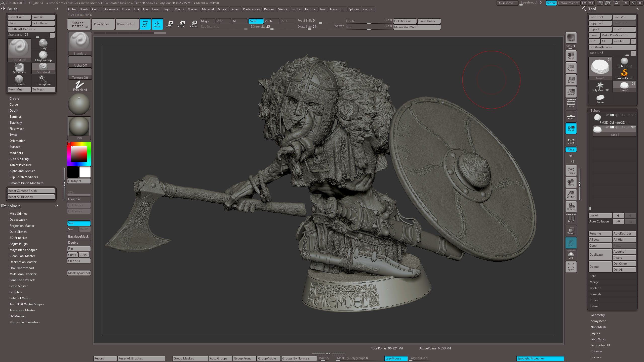Open Lightbox Brushes browser
This screenshot has width=644, height=362.
point(31,29)
